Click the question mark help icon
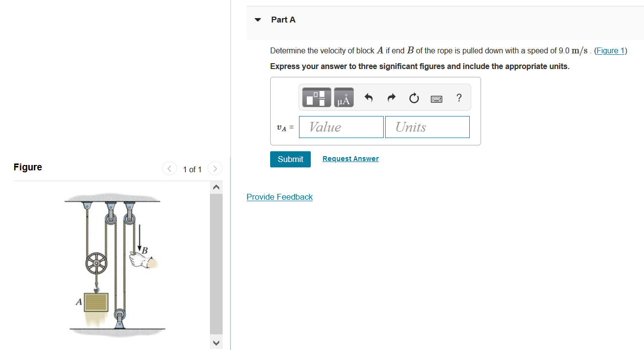This screenshot has height=350, width=644. coord(459,98)
